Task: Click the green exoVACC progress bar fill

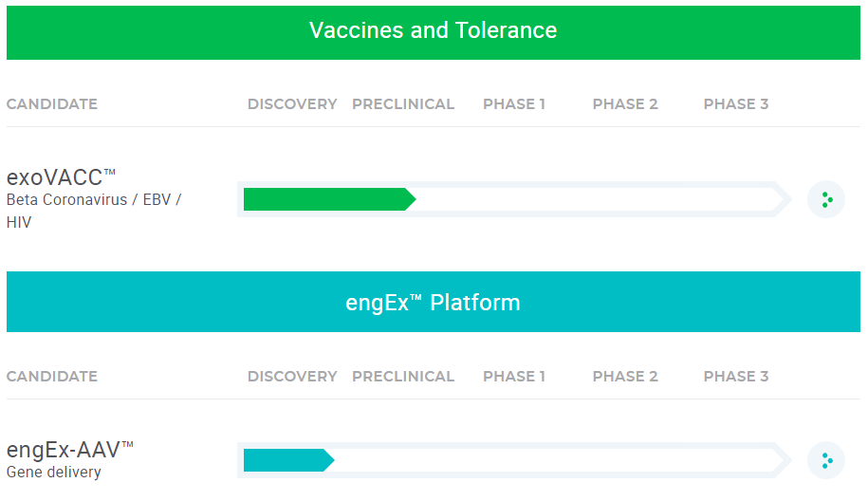Action: click(x=327, y=199)
